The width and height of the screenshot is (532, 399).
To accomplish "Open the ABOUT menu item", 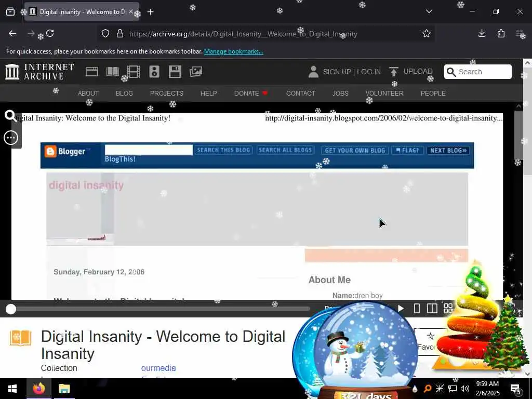I will (88, 94).
